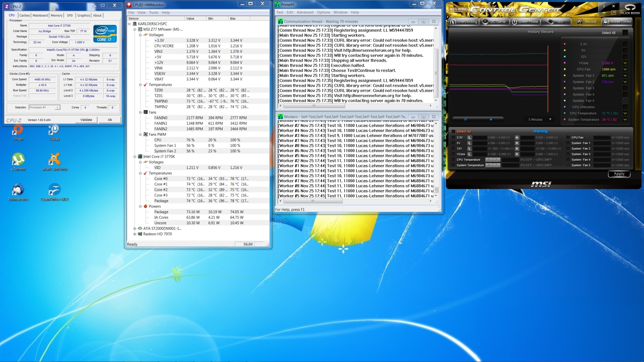Enable 3.3V recording in History Record
The image size is (644, 362).
(625, 44)
